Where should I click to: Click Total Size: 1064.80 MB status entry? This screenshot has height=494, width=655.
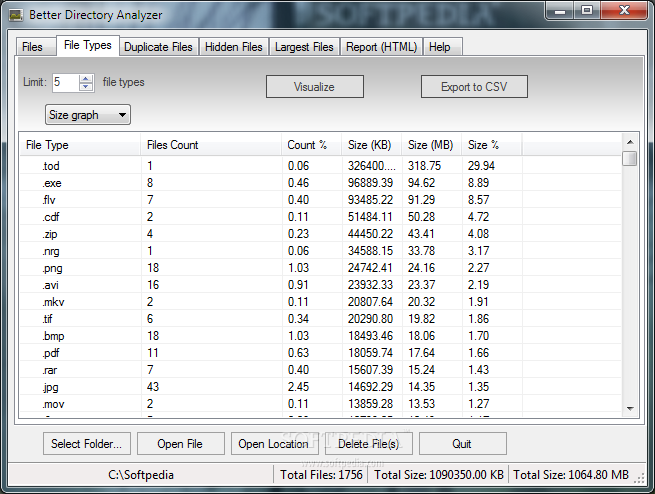571,475
